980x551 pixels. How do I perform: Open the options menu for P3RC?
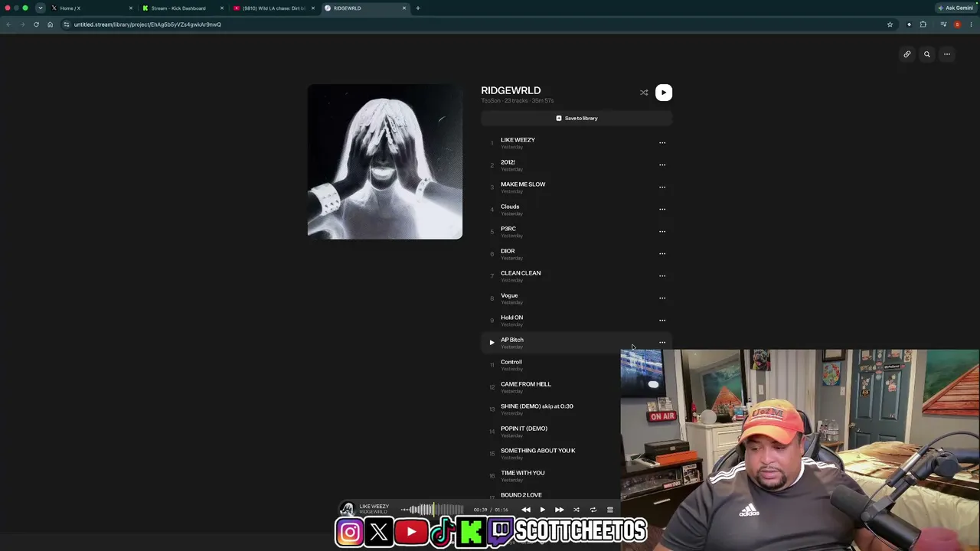[662, 231]
